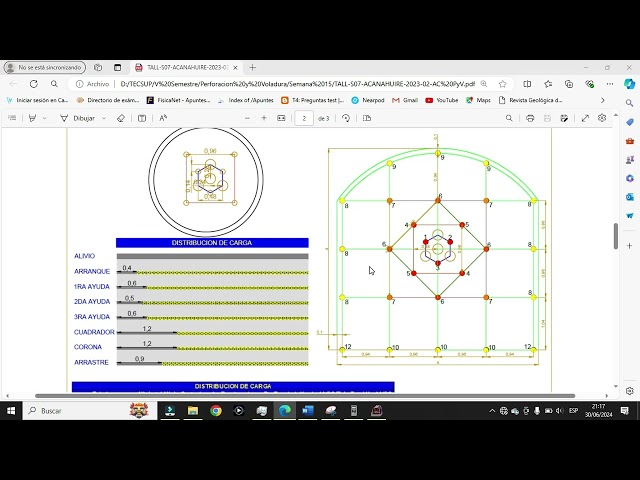Open sidebar settings gear at bottom
This screenshot has height=480, width=640.
coord(629,391)
